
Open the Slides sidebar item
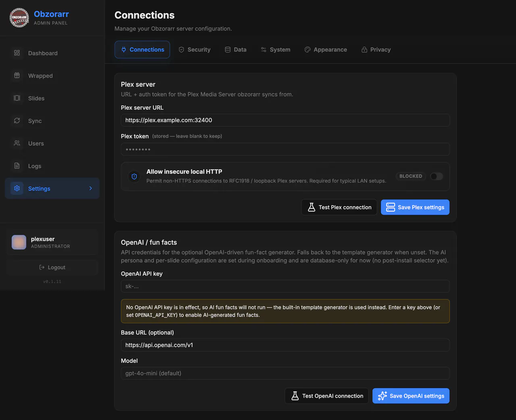tap(52, 98)
